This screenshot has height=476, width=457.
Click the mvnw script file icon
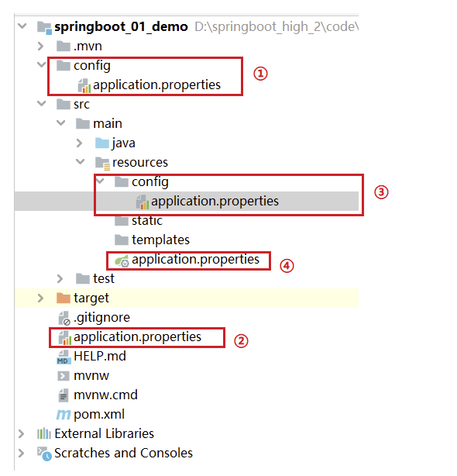(63, 376)
